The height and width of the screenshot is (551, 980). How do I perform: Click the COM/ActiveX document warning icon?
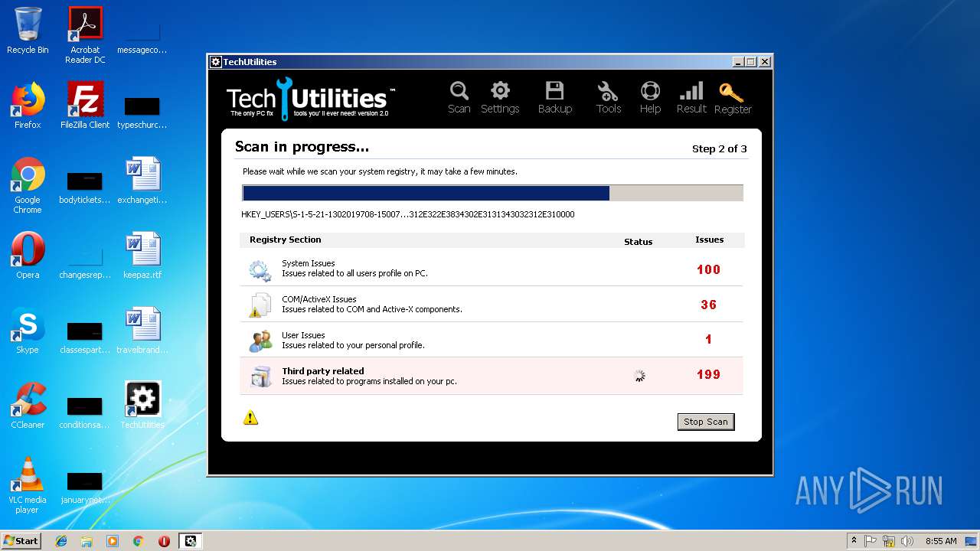[x=260, y=305]
